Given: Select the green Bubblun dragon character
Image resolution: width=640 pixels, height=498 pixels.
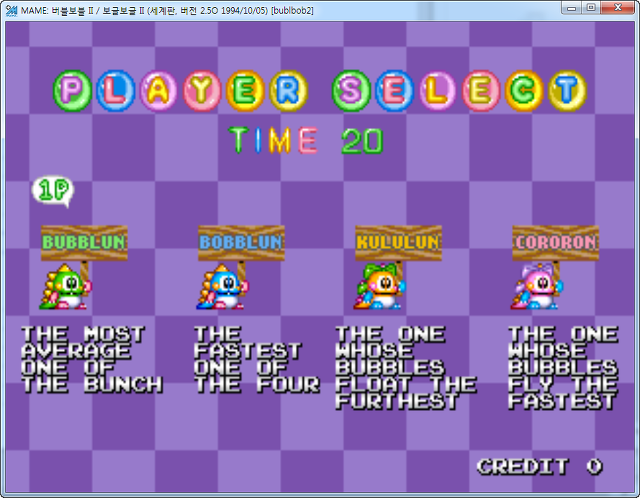Looking at the screenshot, I should coord(66,286).
